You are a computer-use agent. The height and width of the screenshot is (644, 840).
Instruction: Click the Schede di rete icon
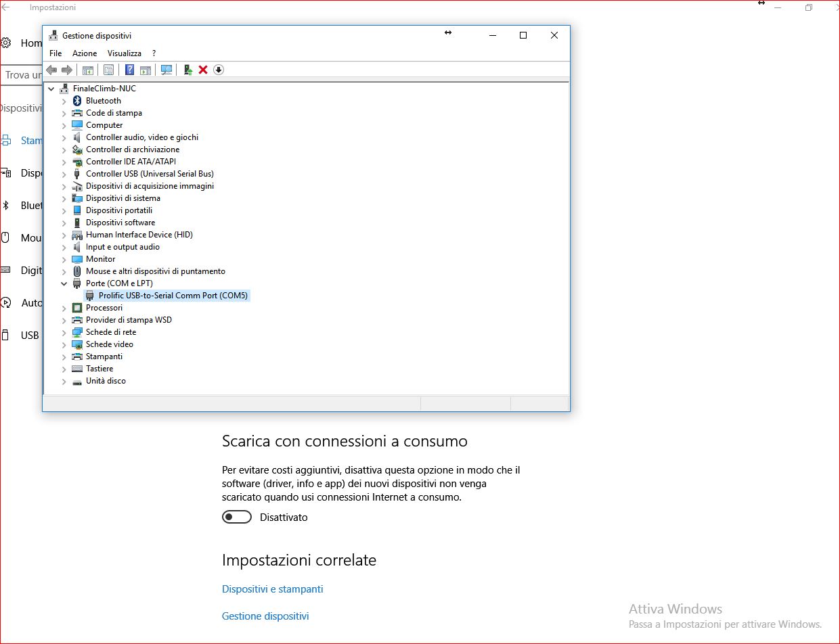[x=77, y=332]
